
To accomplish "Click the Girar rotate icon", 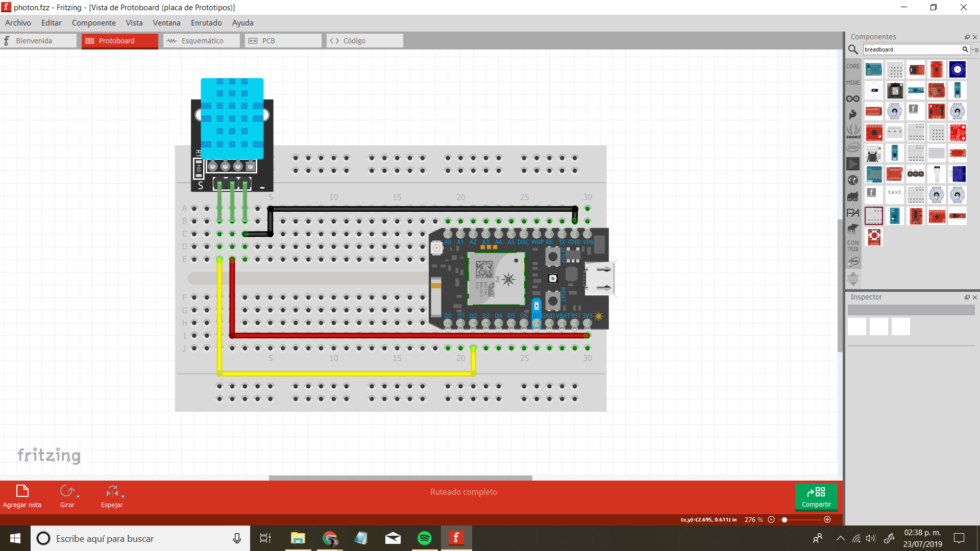I will [67, 491].
